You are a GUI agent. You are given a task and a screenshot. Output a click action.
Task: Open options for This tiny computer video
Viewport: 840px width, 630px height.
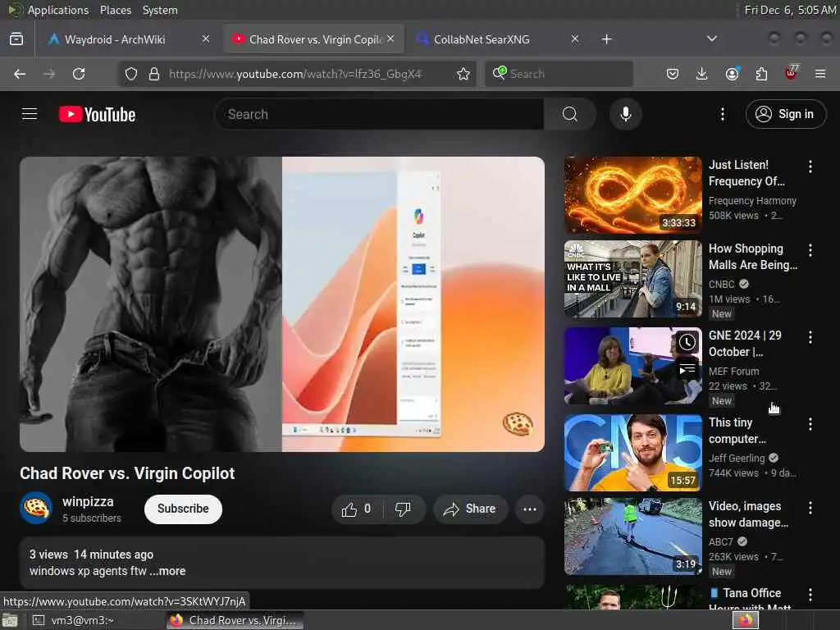pyautogui.click(x=810, y=424)
